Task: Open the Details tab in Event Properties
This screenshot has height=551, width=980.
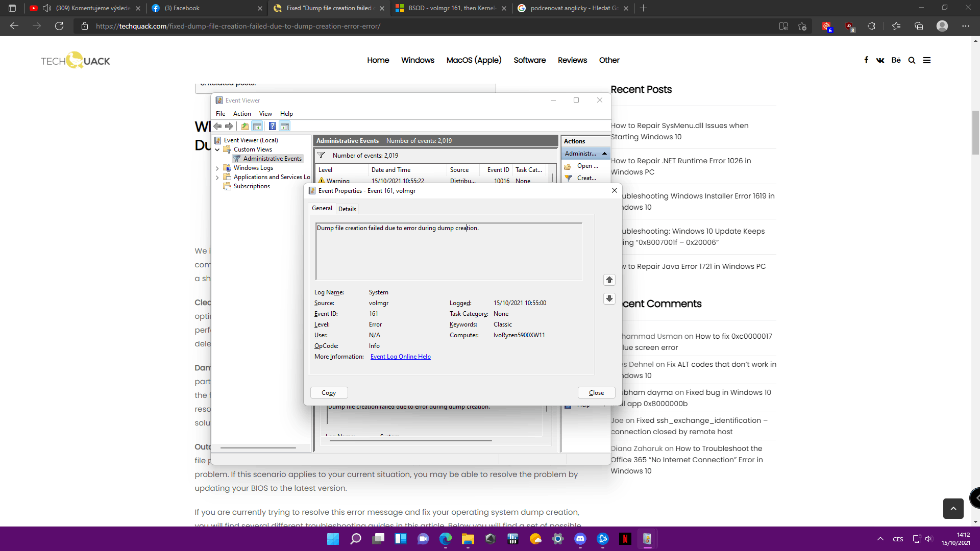Action: point(347,209)
